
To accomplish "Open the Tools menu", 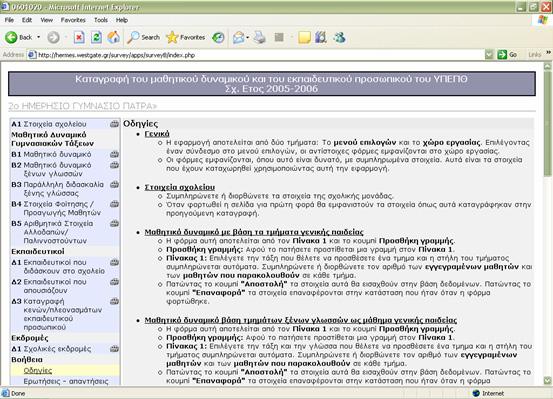I will [101, 20].
